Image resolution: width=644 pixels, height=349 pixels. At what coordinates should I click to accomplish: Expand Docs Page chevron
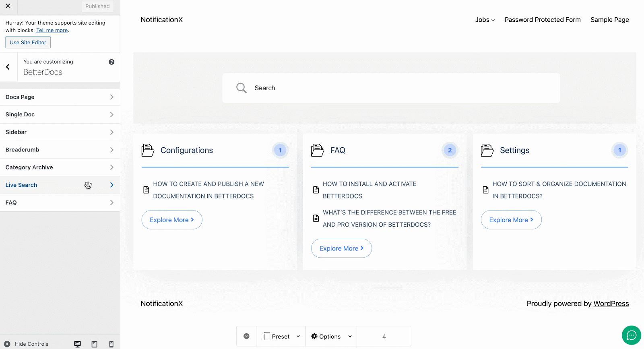click(x=112, y=97)
